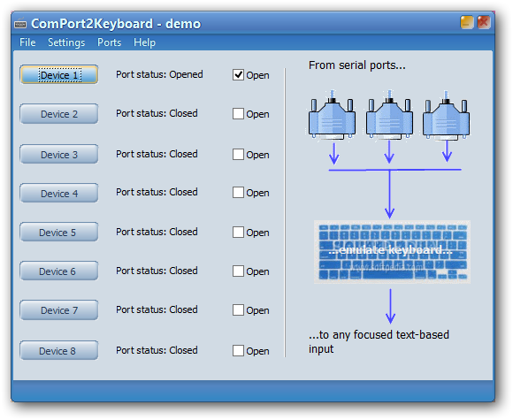Click the Device 6 button
Image resolution: width=513 pixels, height=420 pixels.
59,271
